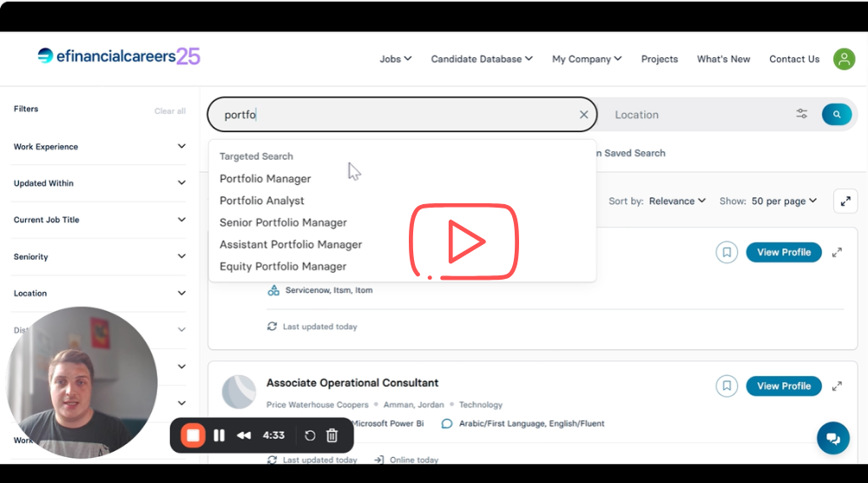Click the blue search magnifier button
This screenshot has height=483, width=868.
click(x=837, y=114)
